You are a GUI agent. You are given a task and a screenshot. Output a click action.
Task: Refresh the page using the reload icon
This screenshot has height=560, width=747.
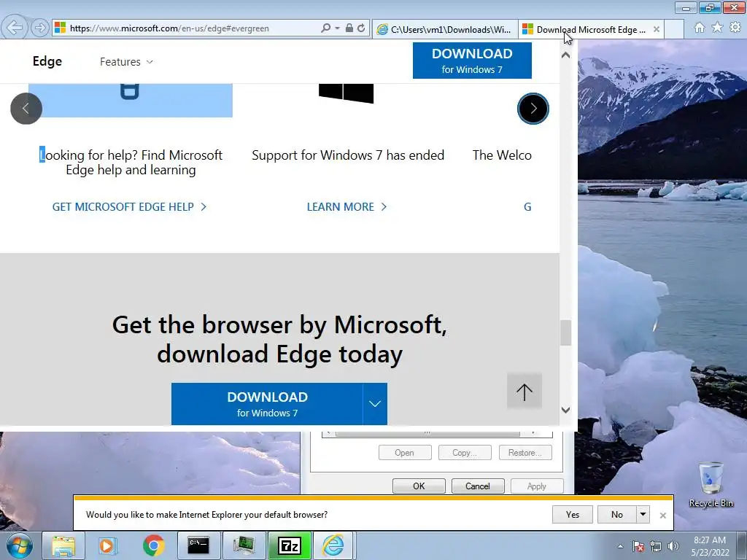(x=361, y=28)
